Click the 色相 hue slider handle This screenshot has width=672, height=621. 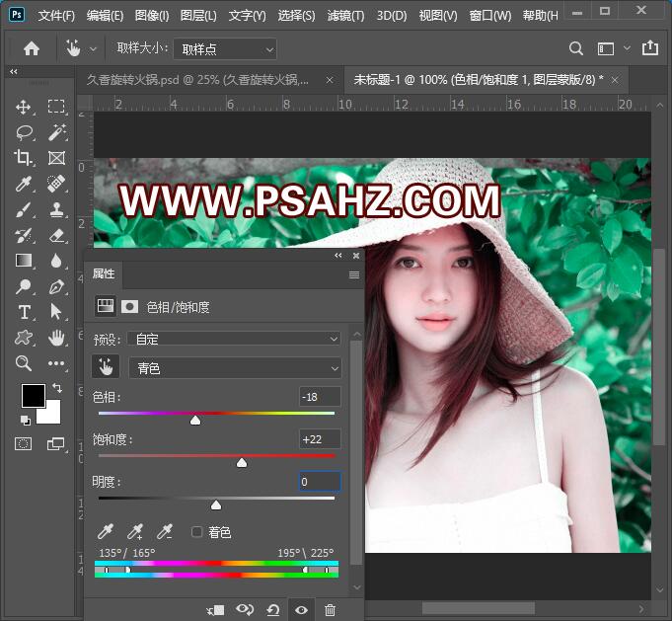click(x=195, y=420)
